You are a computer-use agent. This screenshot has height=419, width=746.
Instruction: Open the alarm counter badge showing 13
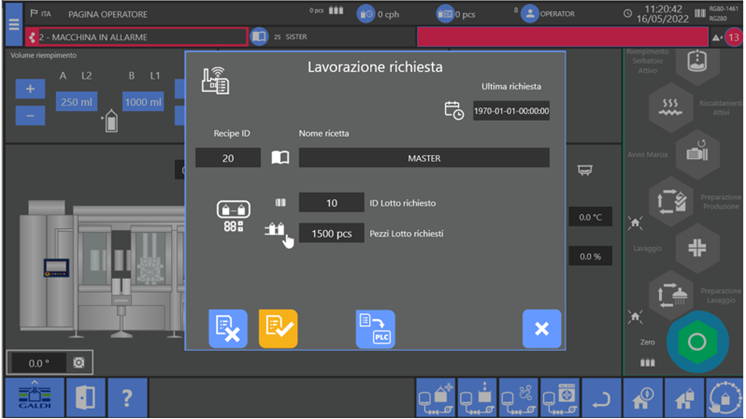click(732, 38)
